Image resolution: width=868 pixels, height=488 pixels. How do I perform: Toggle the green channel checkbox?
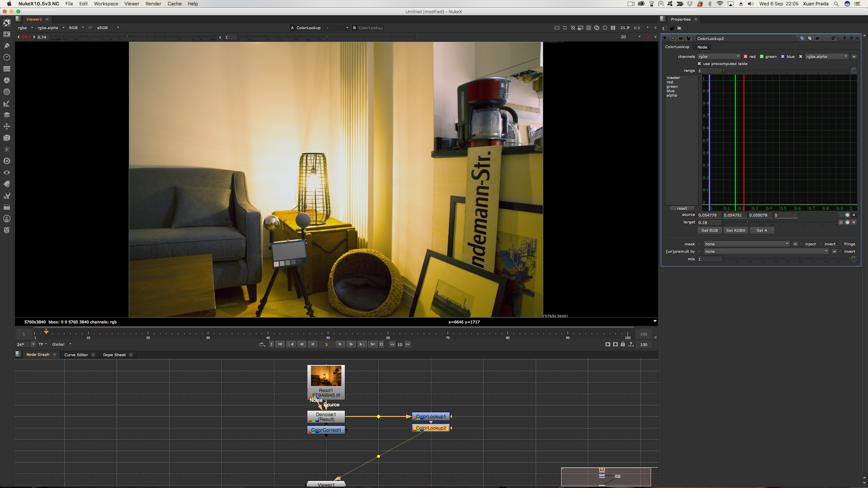tap(762, 57)
